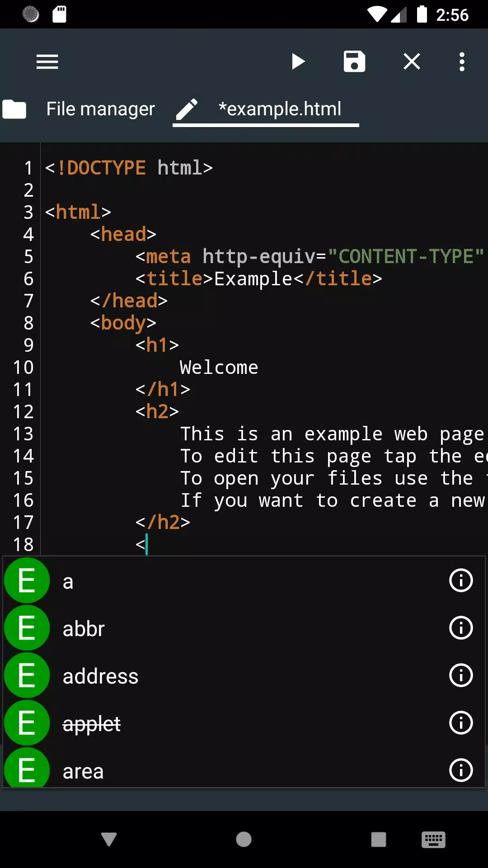Pick the 'address' autocomplete entry
The height and width of the screenshot is (868, 488).
tap(244, 675)
